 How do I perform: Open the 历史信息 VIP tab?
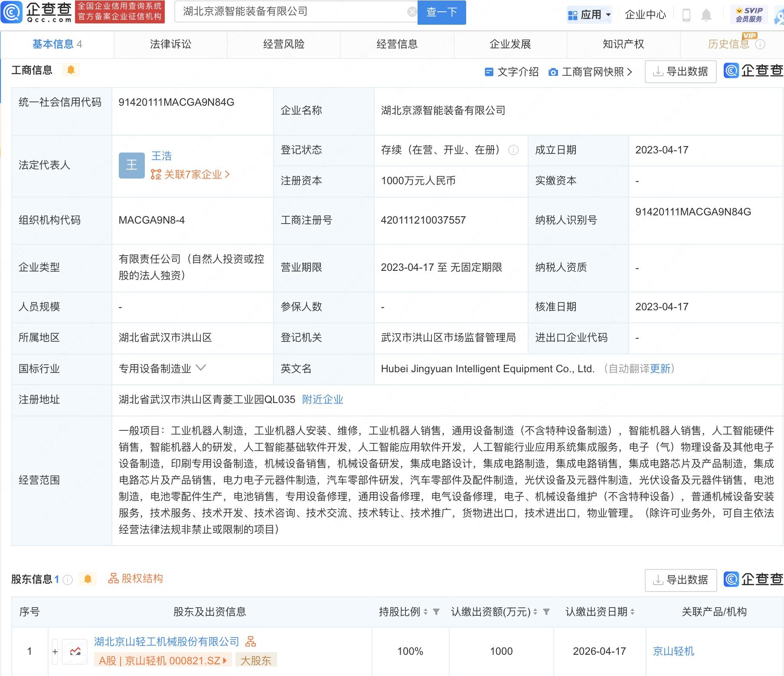pos(732,44)
